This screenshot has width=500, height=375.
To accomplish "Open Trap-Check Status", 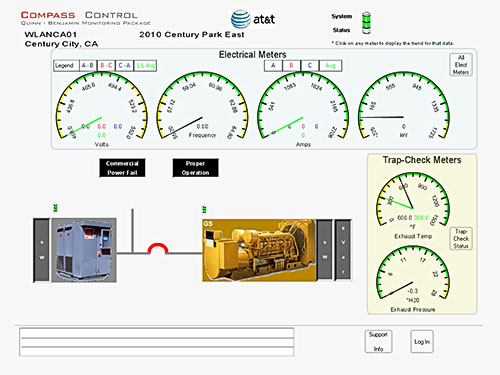I will click(x=461, y=238).
